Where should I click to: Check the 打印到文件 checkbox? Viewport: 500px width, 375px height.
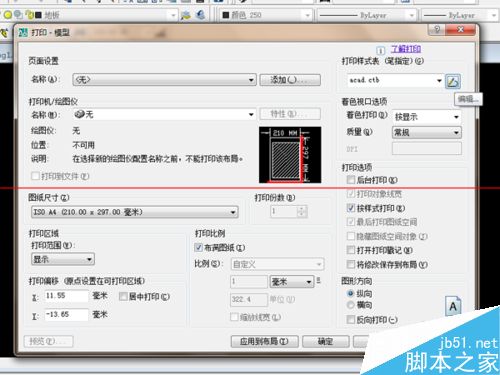pos(35,176)
